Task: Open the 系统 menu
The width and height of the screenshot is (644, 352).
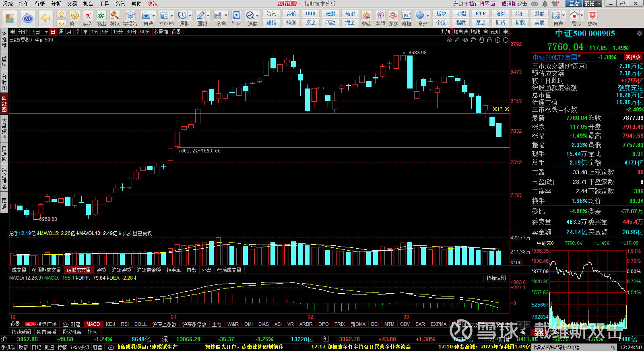Action: tap(8, 4)
